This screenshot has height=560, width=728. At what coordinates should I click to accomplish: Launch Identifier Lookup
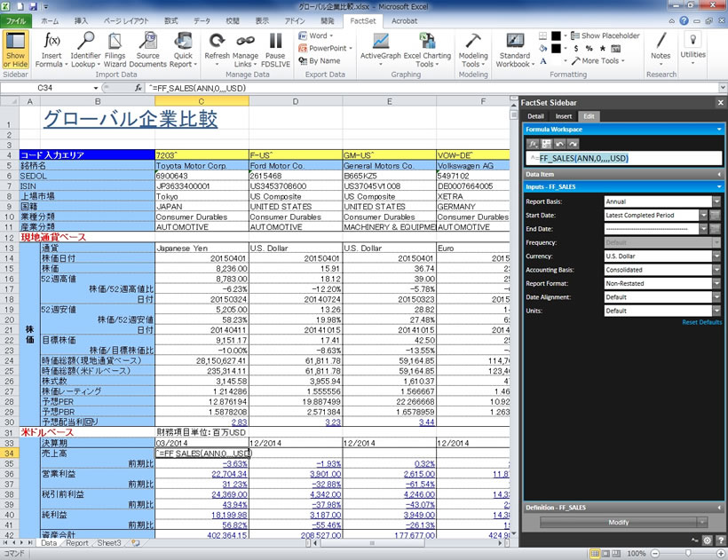(x=85, y=50)
